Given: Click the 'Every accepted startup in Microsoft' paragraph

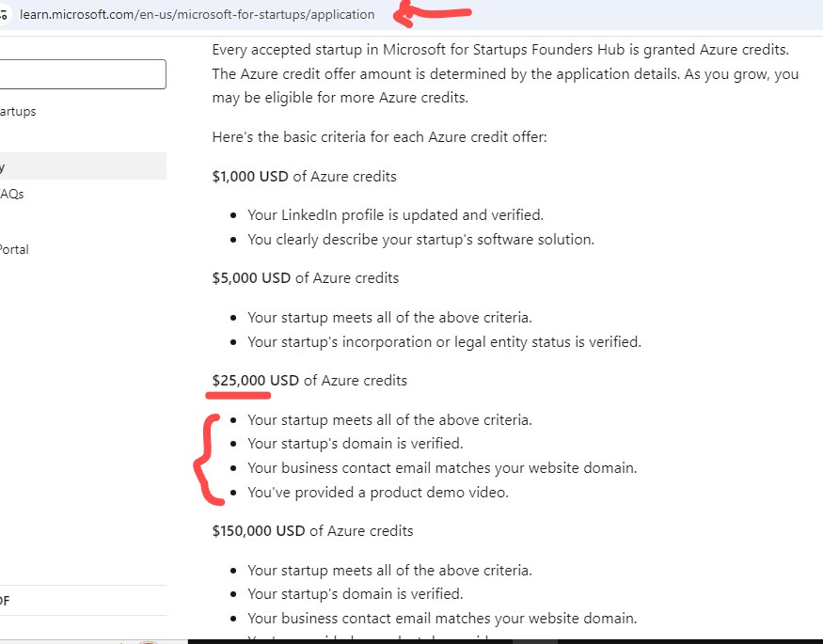Looking at the screenshot, I should 505,73.
